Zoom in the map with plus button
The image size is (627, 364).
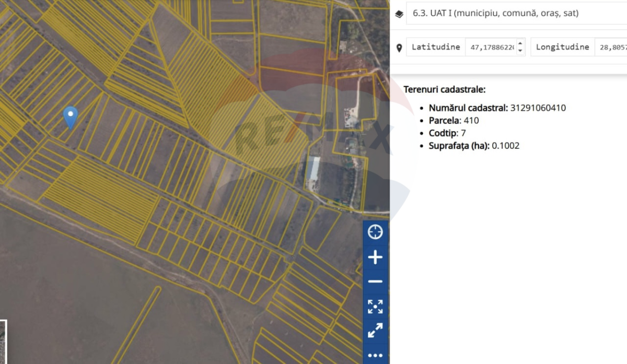(x=375, y=257)
